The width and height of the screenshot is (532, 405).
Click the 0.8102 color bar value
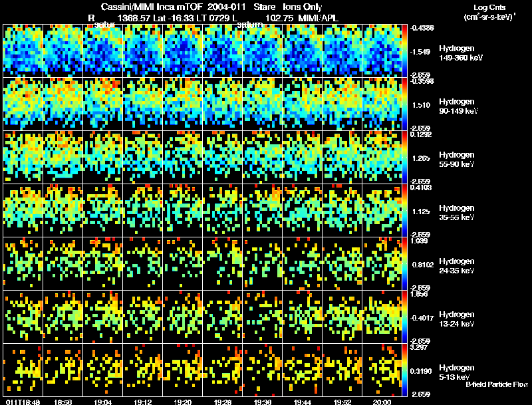423,265
